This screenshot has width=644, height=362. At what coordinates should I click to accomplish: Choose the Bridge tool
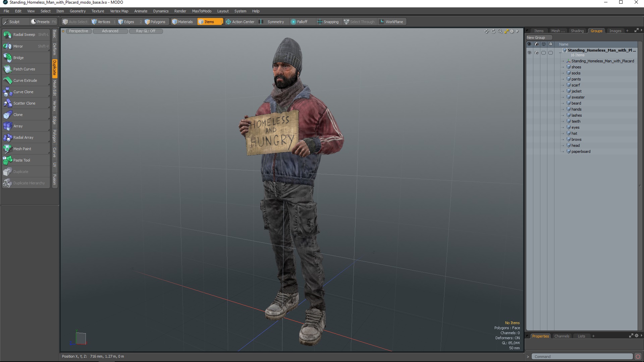(x=26, y=58)
